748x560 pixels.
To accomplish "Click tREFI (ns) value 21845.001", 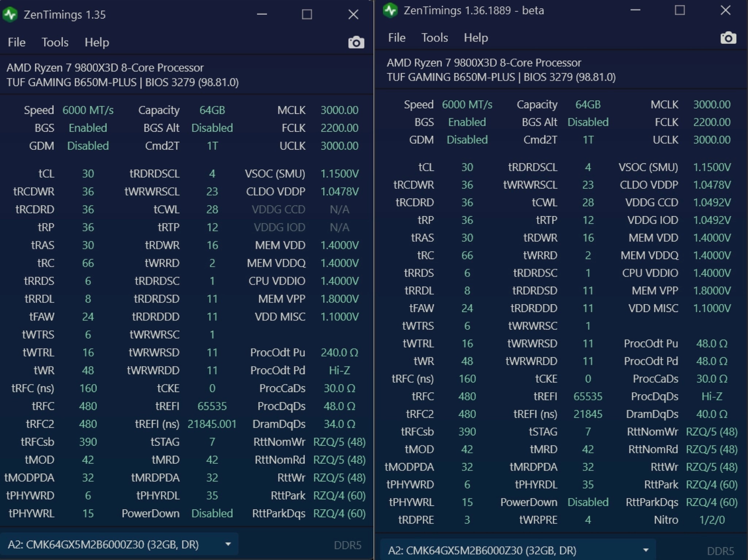I will [212, 424].
